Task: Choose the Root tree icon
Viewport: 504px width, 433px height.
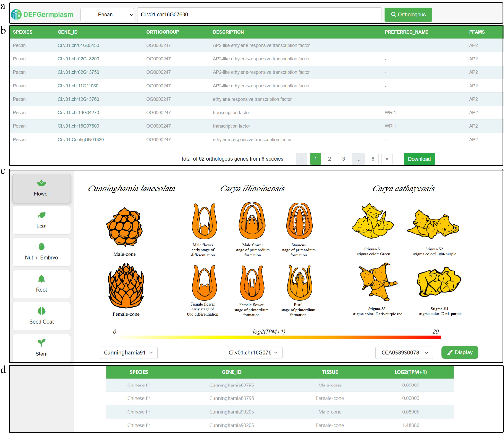Action: tap(41, 279)
